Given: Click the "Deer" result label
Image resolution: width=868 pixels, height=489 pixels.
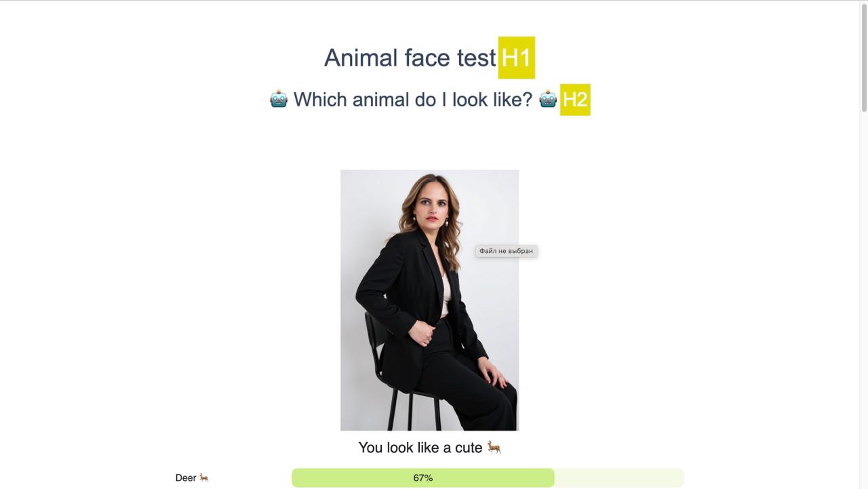Looking at the screenshot, I should tap(185, 477).
